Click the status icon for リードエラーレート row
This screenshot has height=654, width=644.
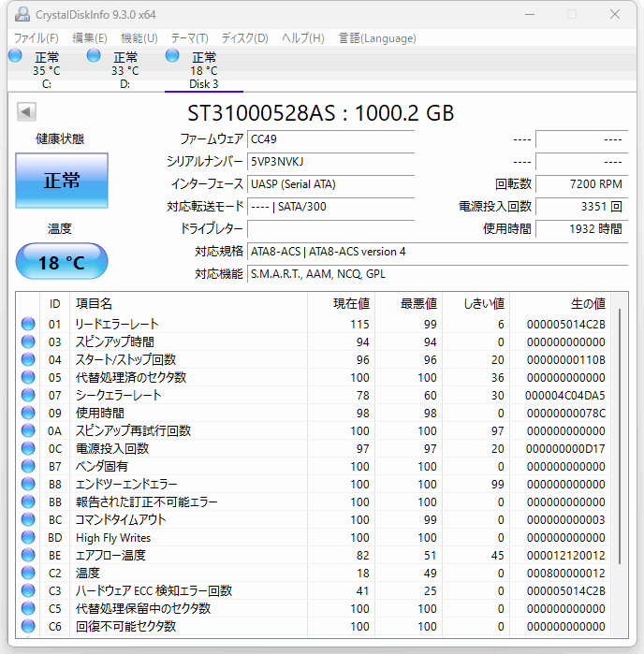(x=28, y=324)
